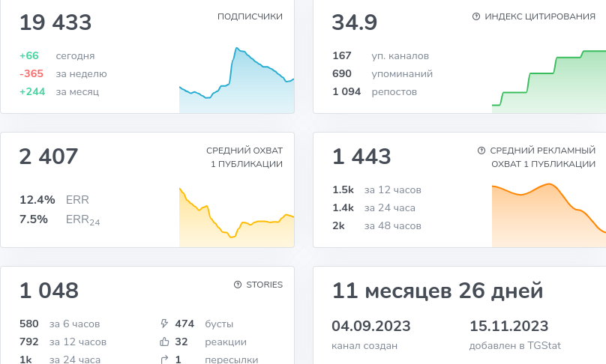Click 2k за 48 часов
Viewport: 606px width, 364px height.
[x=376, y=225]
